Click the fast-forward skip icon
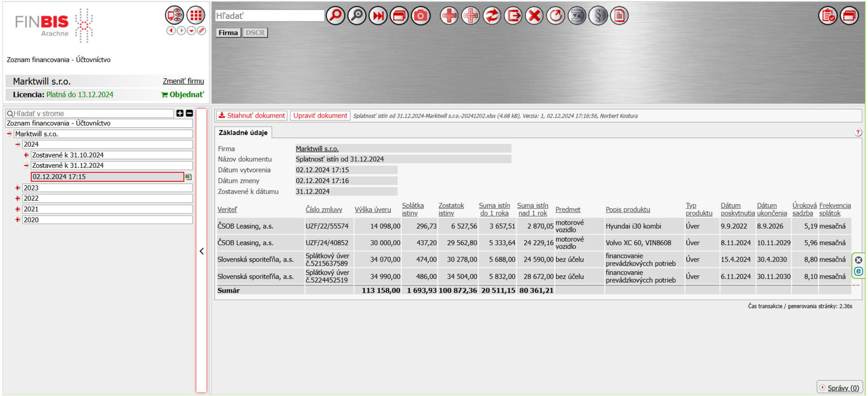 tap(378, 16)
